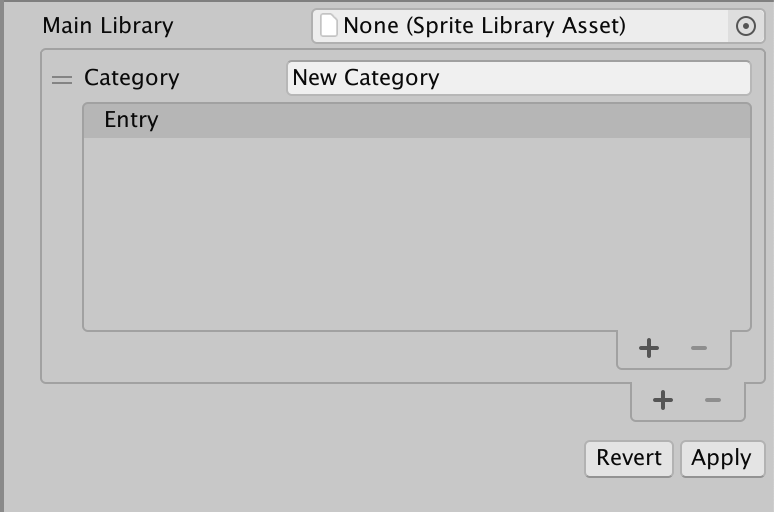The width and height of the screenshot is (774, 512).
Task: Remove an entry with the Entry list minus
Action: tap(699, 348)
